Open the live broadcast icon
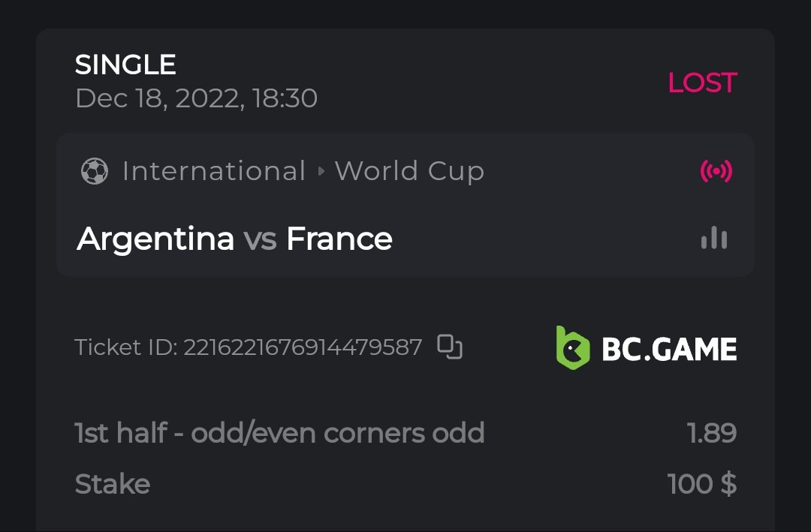 coord(716,172)
